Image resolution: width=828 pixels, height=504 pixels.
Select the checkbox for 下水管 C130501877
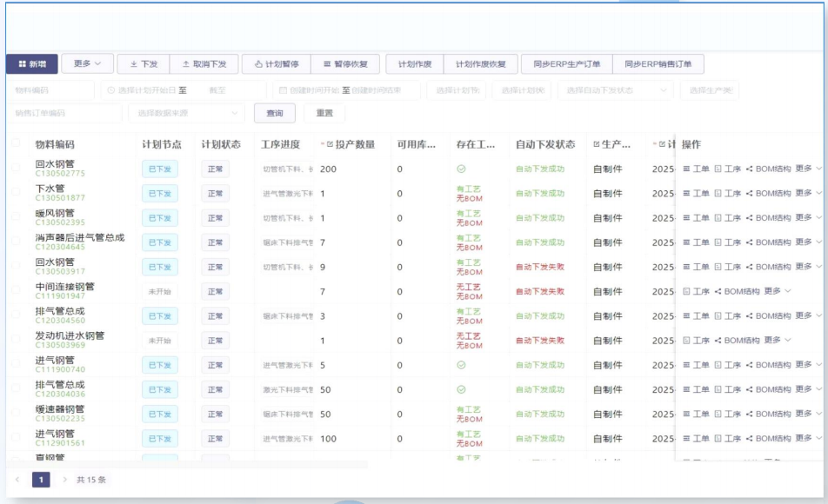click(x=16, y=193)
